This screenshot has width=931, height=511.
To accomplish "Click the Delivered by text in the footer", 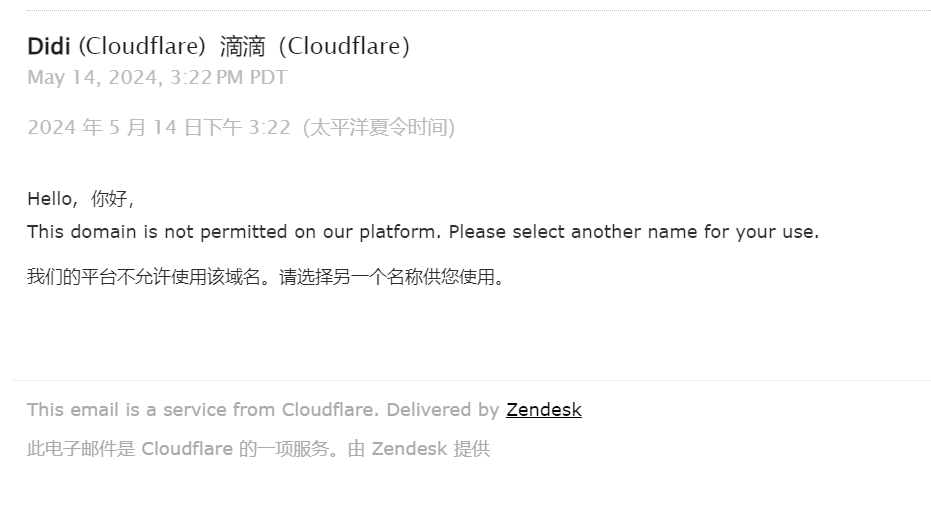I will 442,410.
